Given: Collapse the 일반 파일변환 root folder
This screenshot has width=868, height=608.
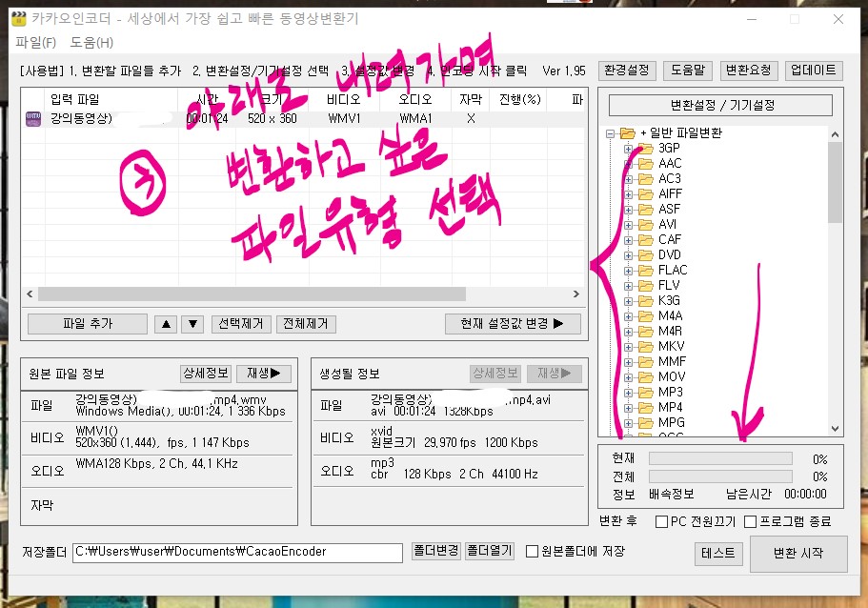Looking at the screenshot, I should pos(610,133).
